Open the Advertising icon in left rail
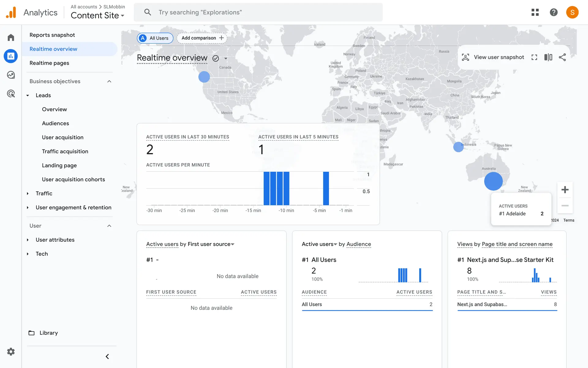Screen dimensions: 588x368 [x=11, y=94]
